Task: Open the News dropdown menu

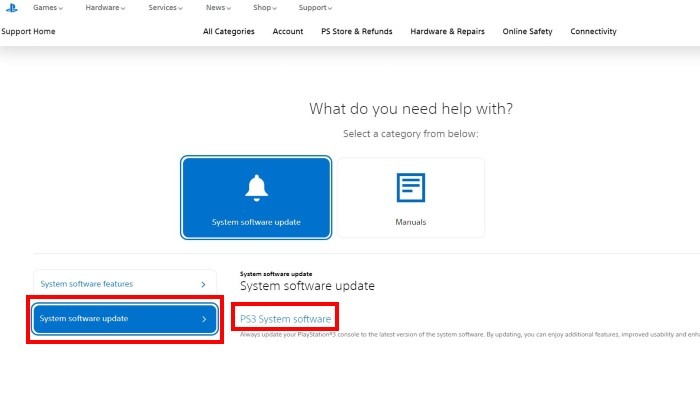Action: (217, 8)
